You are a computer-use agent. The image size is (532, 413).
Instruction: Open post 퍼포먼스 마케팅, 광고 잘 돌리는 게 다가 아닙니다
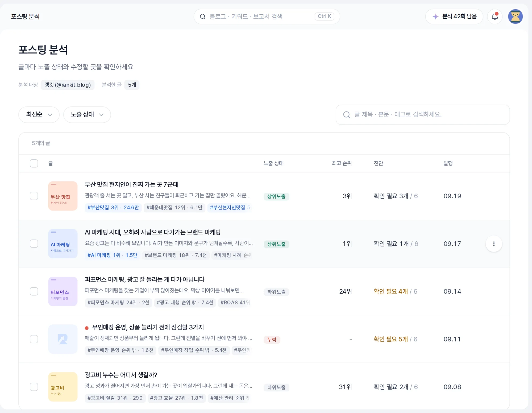[144, 279]
